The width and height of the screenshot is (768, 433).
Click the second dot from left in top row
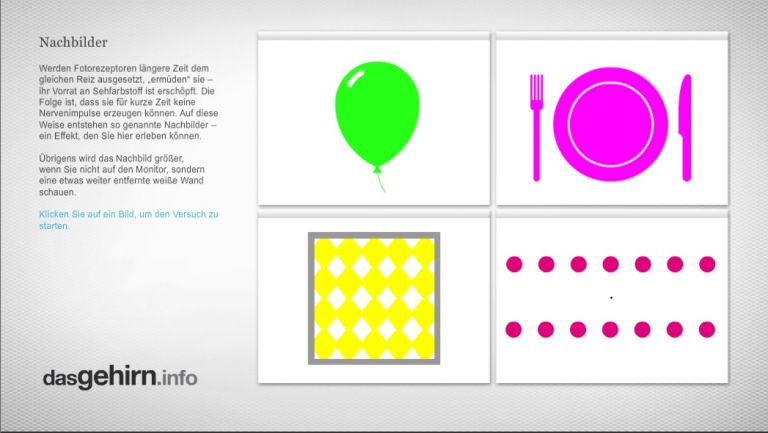pos(546,264)
